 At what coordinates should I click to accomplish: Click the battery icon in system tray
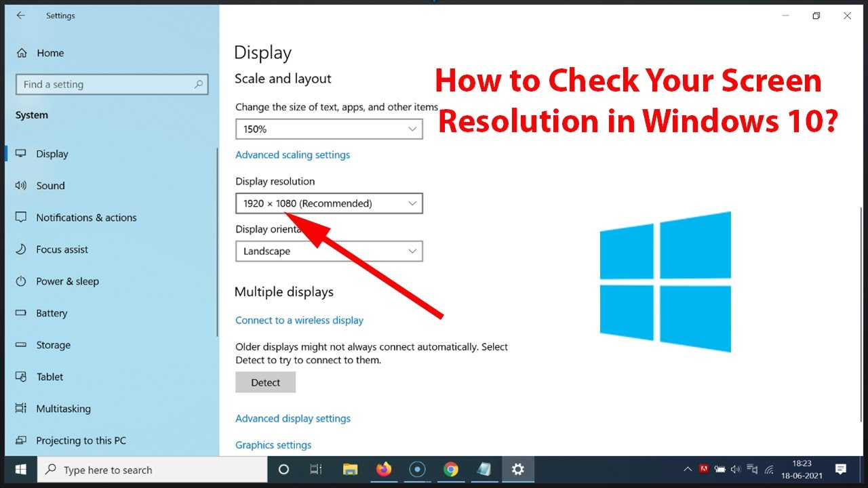click(720, 469)
